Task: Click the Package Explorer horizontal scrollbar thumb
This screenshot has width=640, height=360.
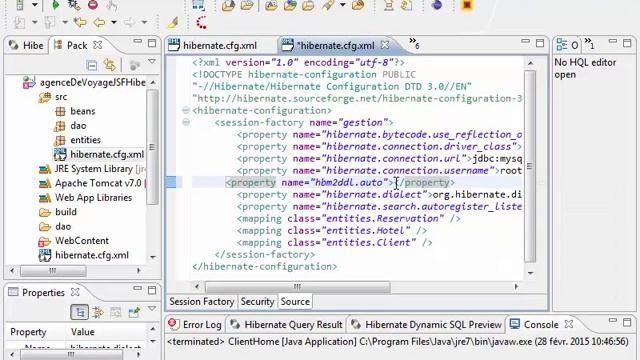Action: click(x=53, y=271)
